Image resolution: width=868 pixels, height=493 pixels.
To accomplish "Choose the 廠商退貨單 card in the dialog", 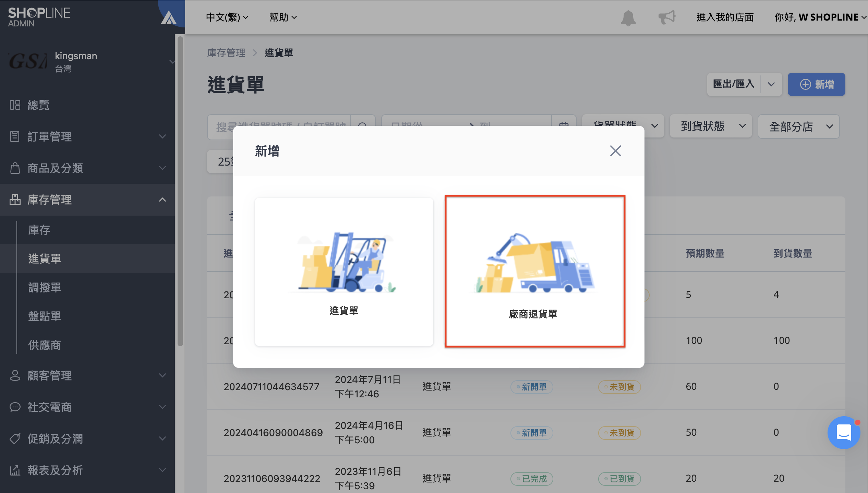I will [535, 272].
